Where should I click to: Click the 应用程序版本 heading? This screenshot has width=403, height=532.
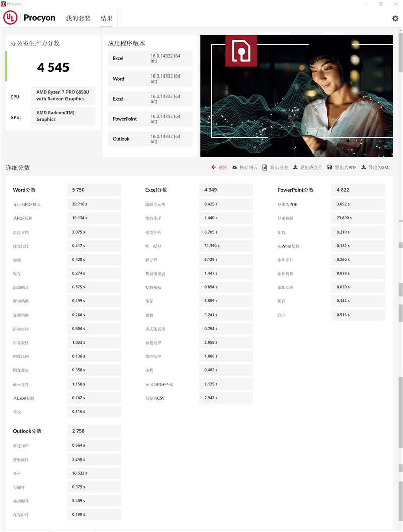[126, 43]
